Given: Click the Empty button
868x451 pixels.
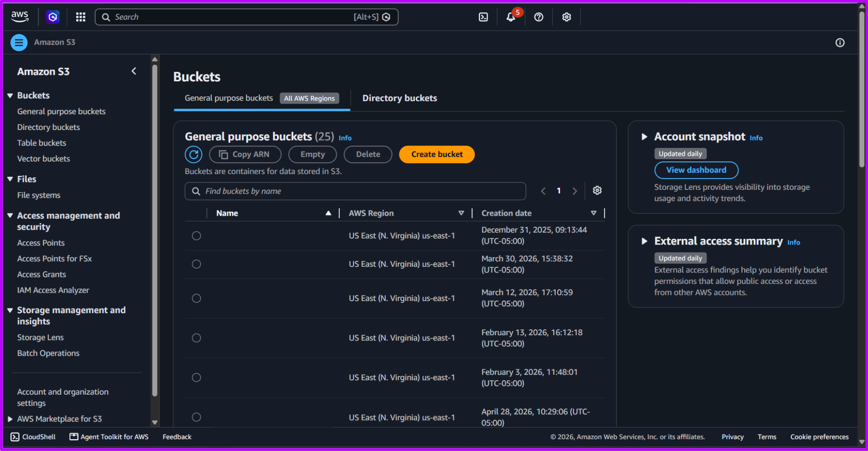Looking at the screenshot, I should 313,154.
